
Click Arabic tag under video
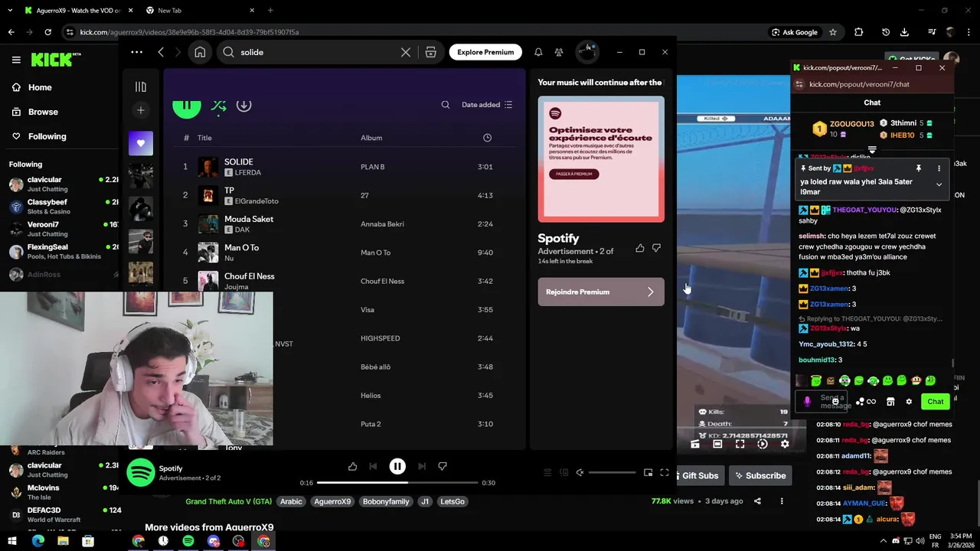[291, 501]
